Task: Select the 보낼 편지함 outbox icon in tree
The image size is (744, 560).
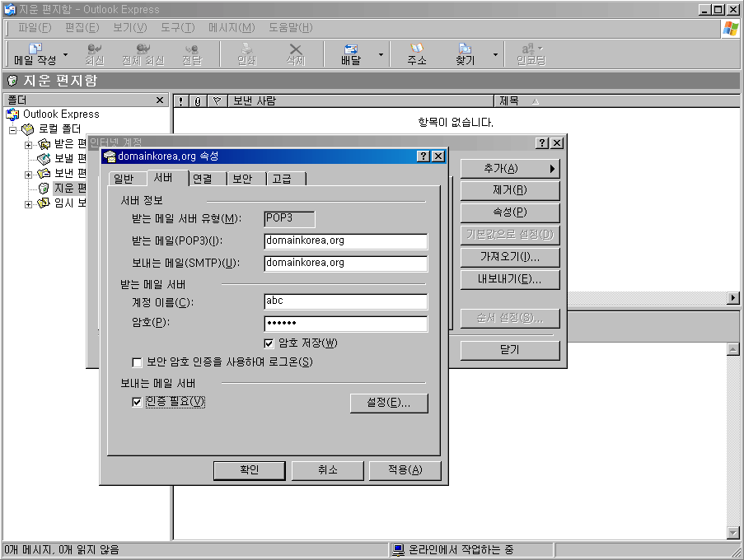Action: [x=44, y=158]
